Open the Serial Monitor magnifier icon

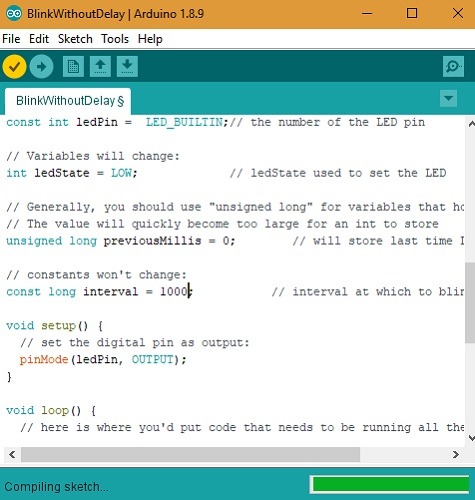pyautogui.click(x=453, y=67)
